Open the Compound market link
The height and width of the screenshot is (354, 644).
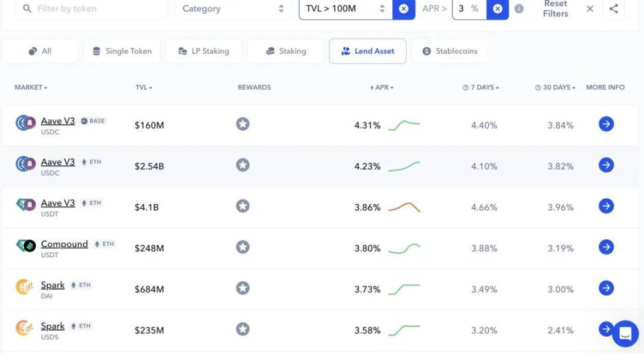coord(64,244)
